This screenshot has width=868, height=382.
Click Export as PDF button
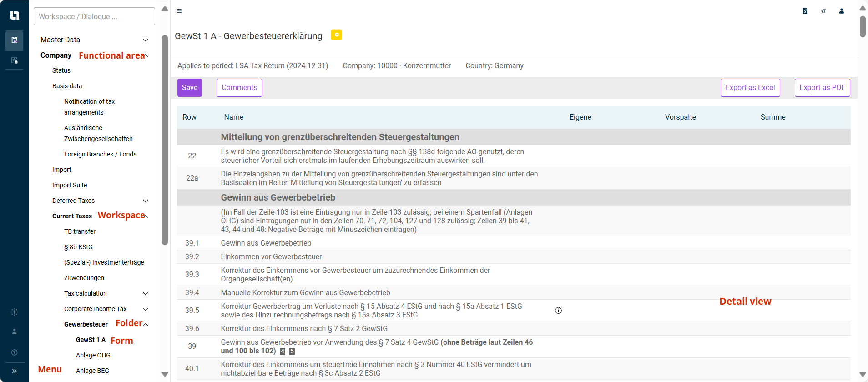(822, 88)
